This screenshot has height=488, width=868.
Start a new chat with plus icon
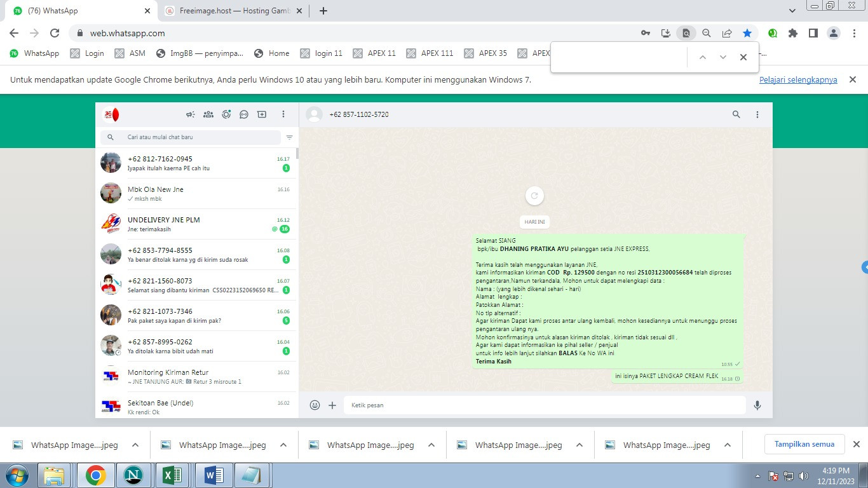coord(262,114)
